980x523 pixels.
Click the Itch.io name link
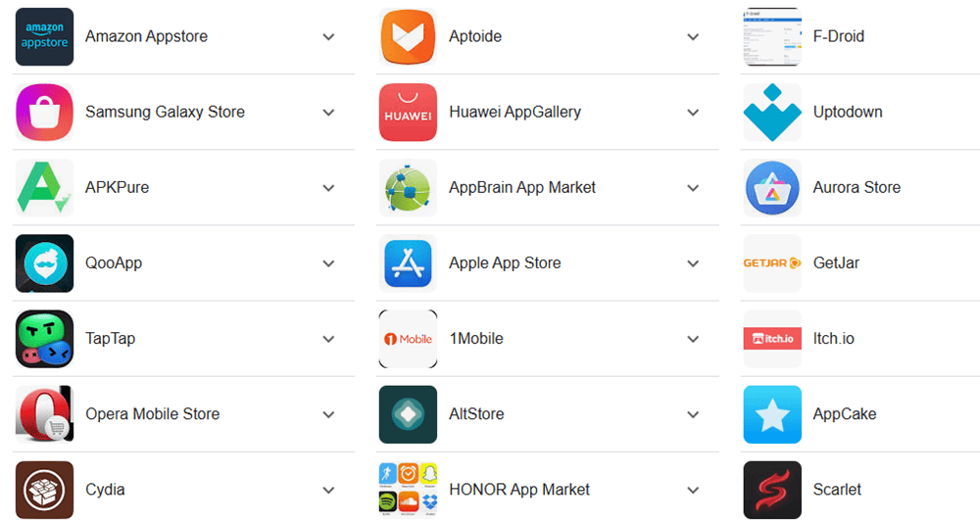tap(833, 338)
